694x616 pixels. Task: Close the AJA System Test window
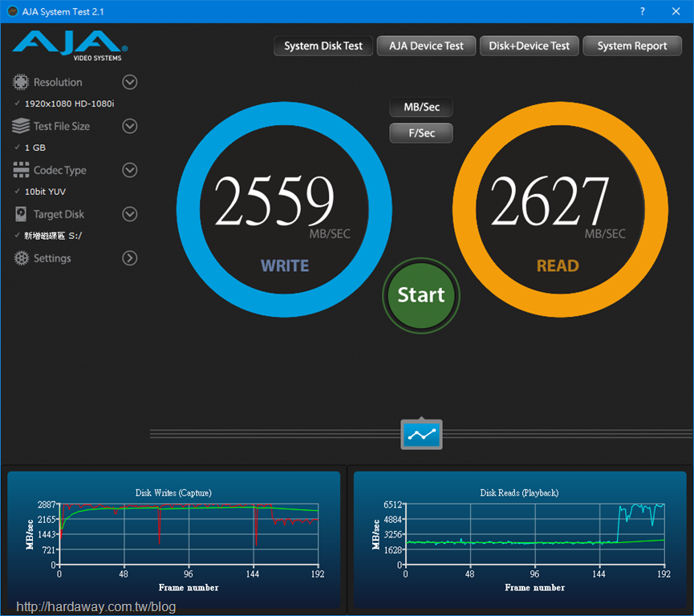[x=676, y=11]
